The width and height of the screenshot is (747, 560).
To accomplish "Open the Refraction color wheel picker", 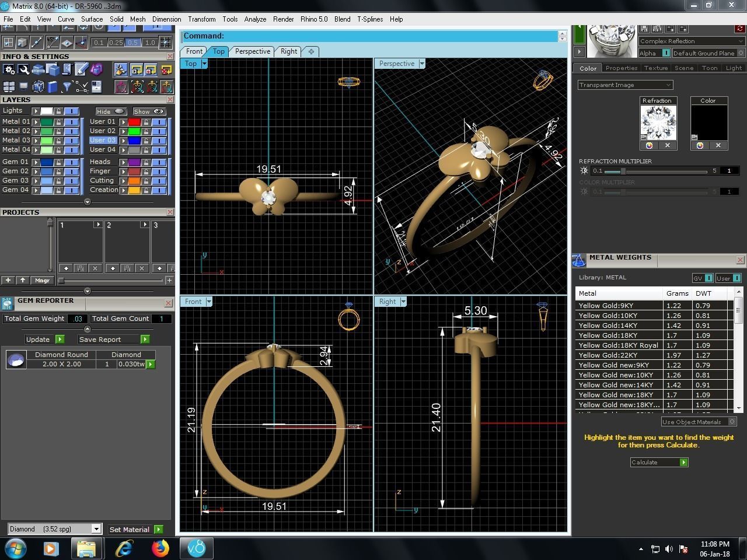I will (x=649, y=145).
